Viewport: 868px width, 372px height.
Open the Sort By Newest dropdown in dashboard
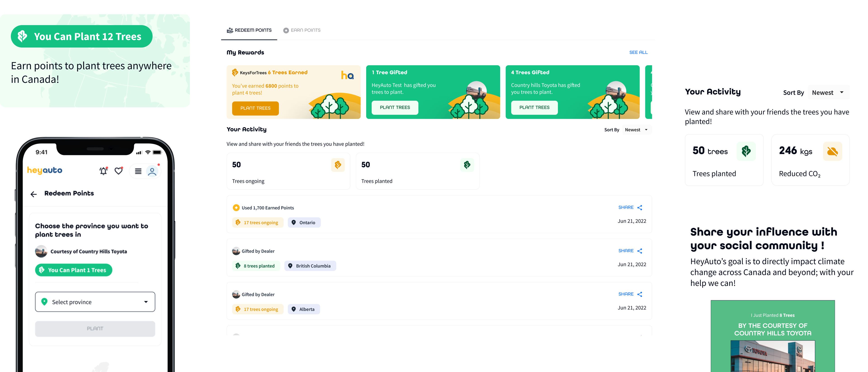(636, 129)
